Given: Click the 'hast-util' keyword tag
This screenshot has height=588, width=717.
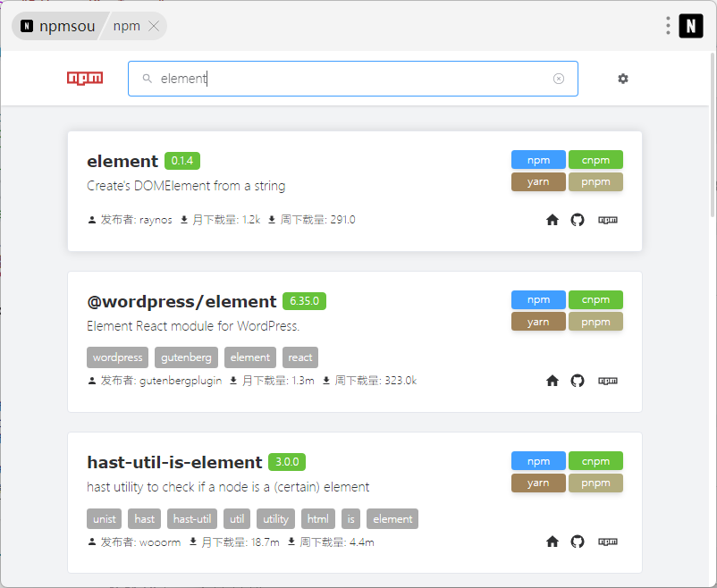Looking at the screenshot, I should [192, 519].
